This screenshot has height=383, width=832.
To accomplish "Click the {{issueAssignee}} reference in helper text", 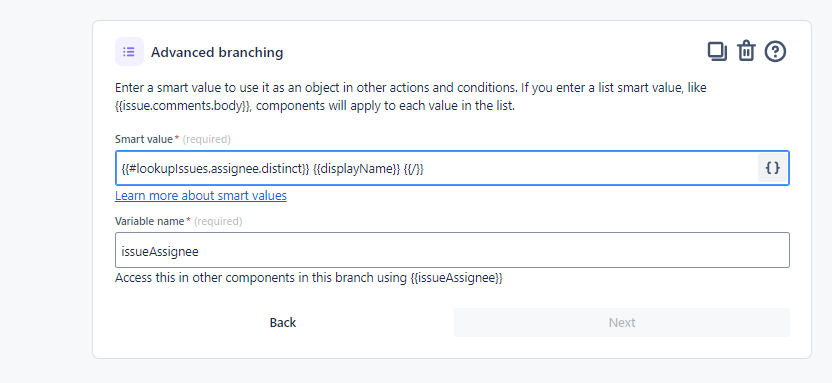I will pos(456,278).
